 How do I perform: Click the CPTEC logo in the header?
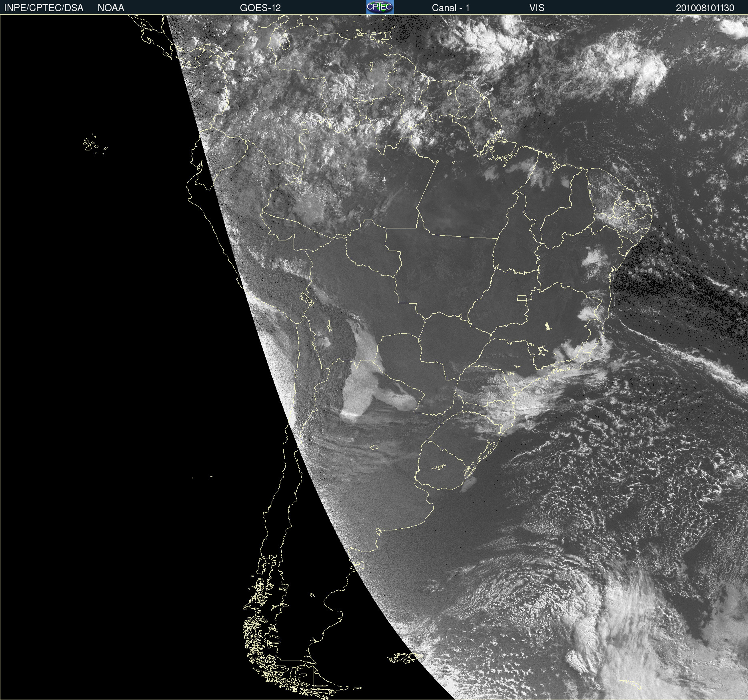pos(380,7)
